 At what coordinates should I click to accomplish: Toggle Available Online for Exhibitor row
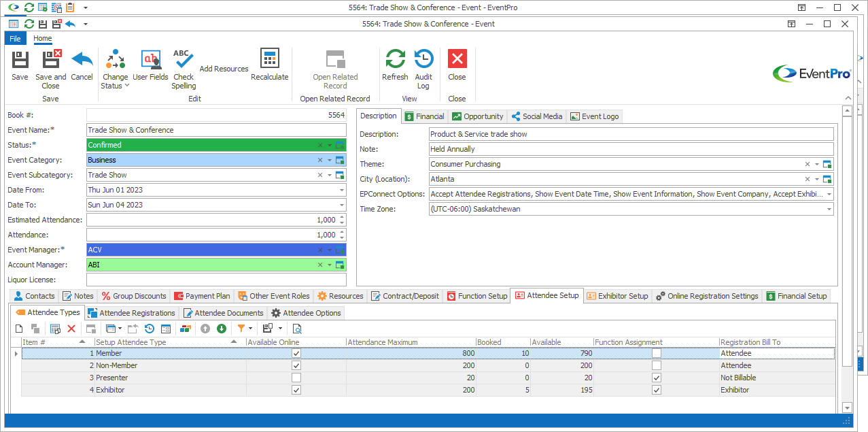tap(296, 391)
